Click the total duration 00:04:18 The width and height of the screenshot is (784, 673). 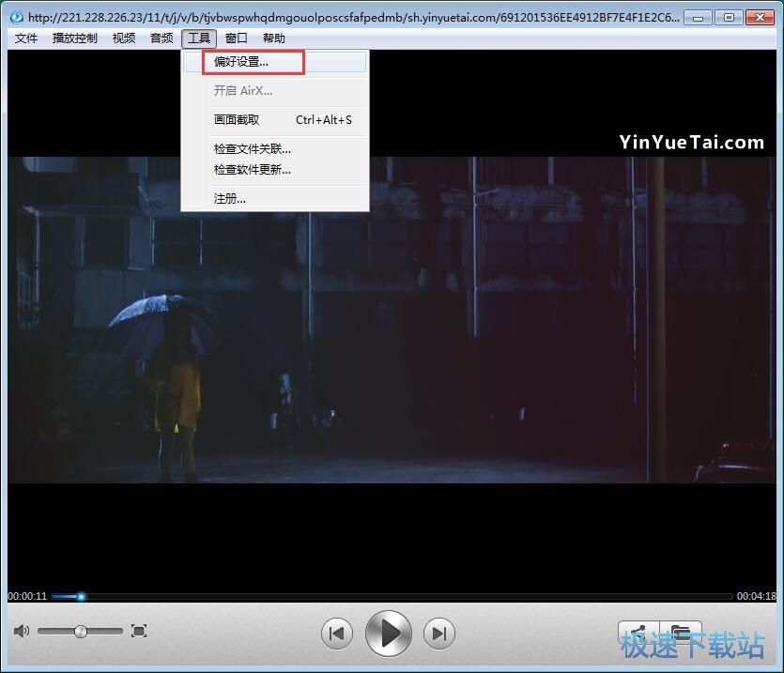click(756, 596)
